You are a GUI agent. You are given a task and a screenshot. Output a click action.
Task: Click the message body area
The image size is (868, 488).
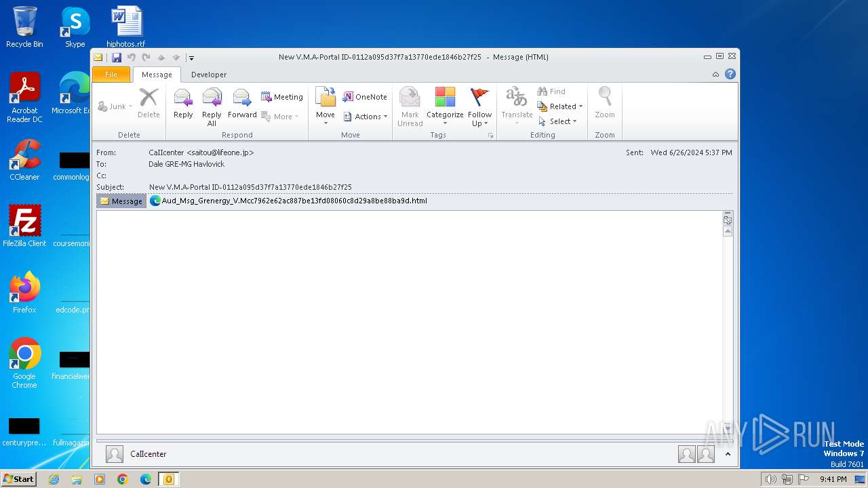pos(410,322)
